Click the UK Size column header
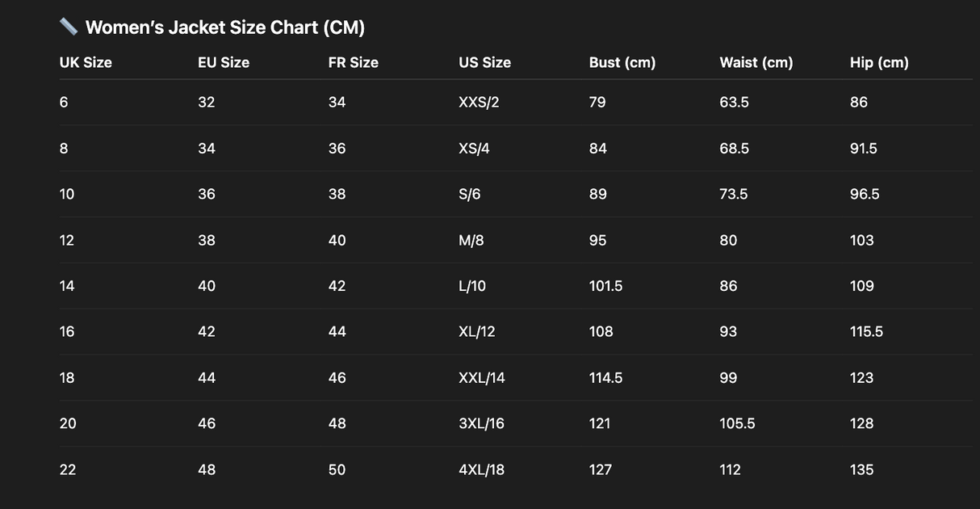Image resolution: width=980 pixels, height=509 pixels. [x=86, y=62]
